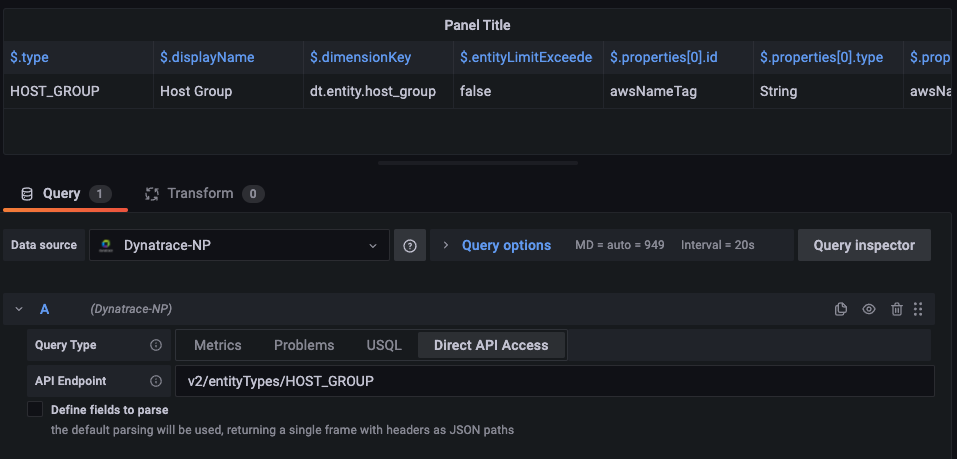Sort by the $.displayName column header

pos(228,57)
